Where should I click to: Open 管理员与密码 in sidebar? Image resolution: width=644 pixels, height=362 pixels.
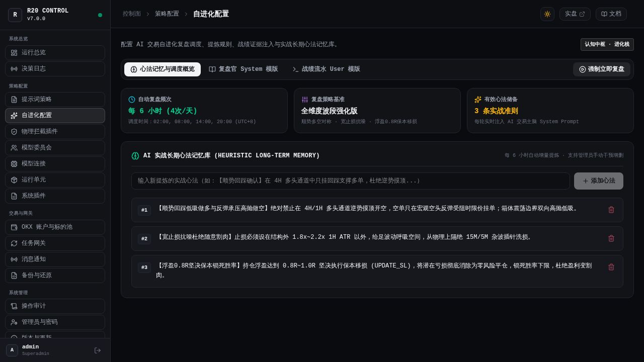tap(55, 322)
